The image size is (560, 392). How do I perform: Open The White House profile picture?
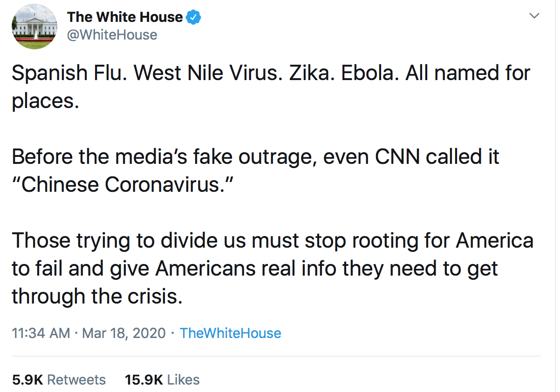[x=34, y=27]
